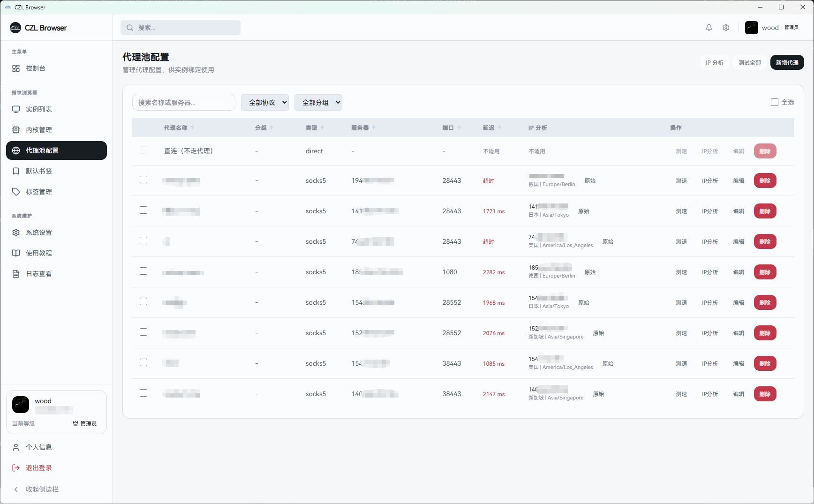Image resolution: width=814 pixels, height=504 pixels.
Task: Select checkbox for Tokyo port 28552 row
Action: click(x=143, y=301)
